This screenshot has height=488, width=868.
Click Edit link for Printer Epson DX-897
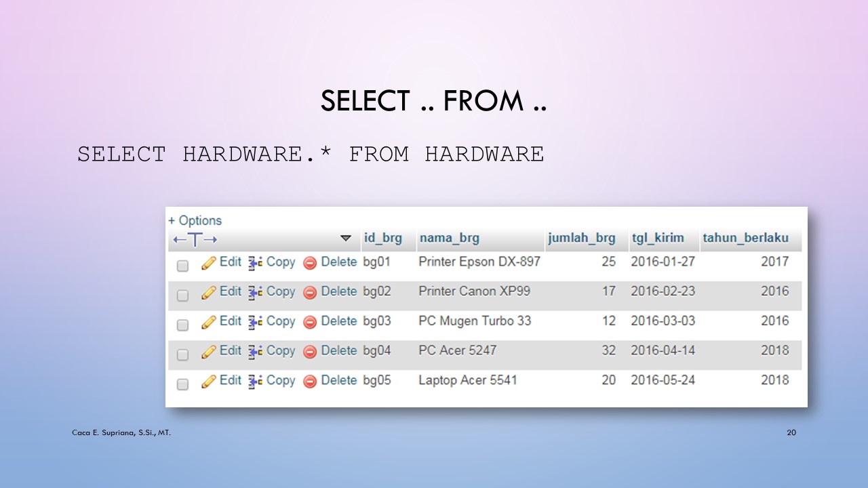pyautogui.click(x=231, y=262)
